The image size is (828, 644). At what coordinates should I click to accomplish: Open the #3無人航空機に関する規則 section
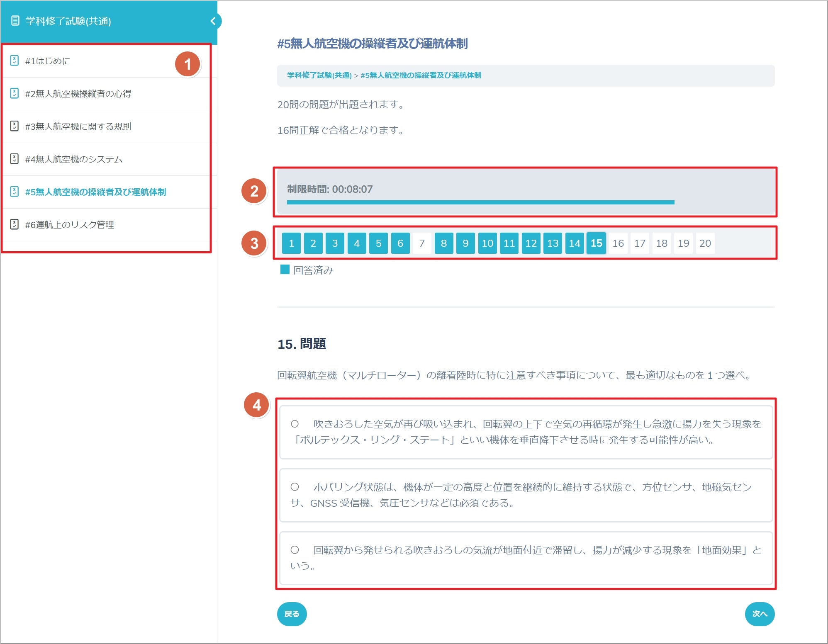[x=78, y=126]
